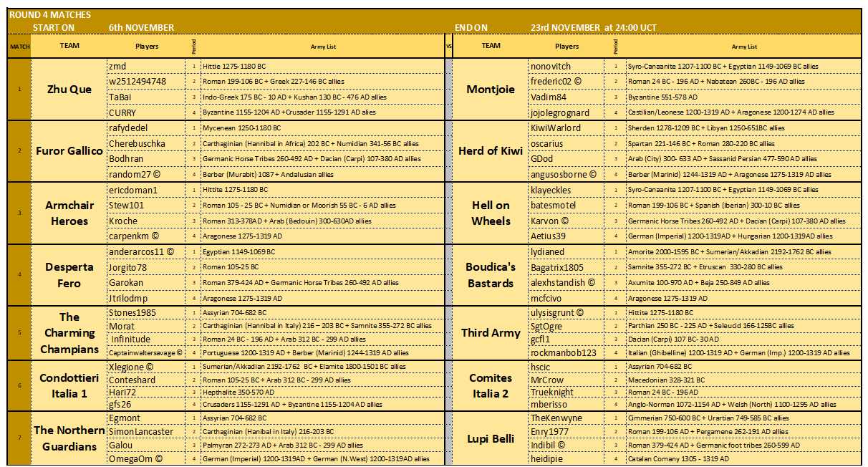Select player 'Conteshard'
Screen dimensions: 868x467
[x=132, y=380]
